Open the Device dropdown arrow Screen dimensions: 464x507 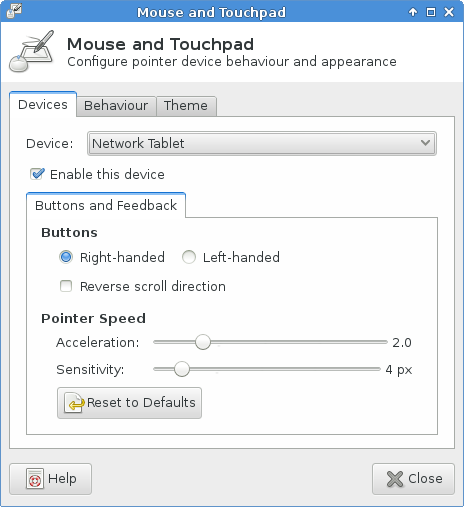coord(425,143)
